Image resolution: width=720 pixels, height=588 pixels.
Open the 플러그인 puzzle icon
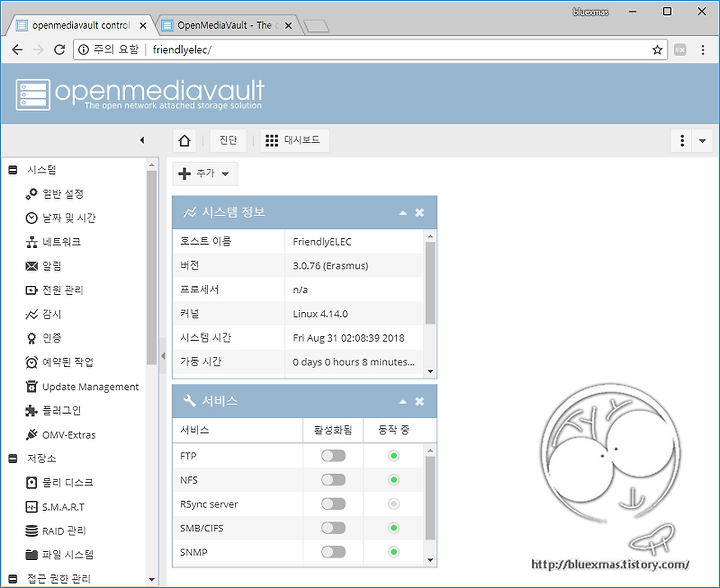pos(31,410)
